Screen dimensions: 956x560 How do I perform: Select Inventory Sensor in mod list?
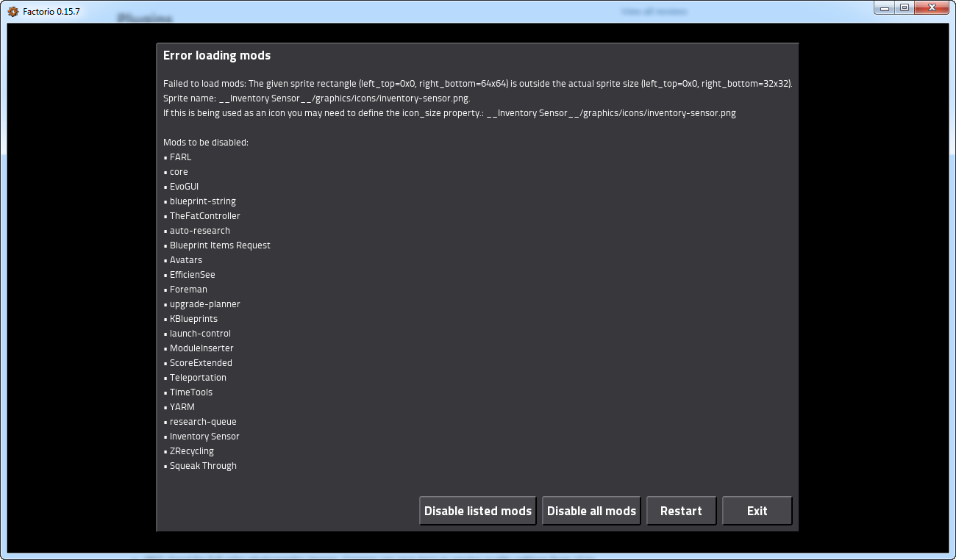(x=204, y=437)
